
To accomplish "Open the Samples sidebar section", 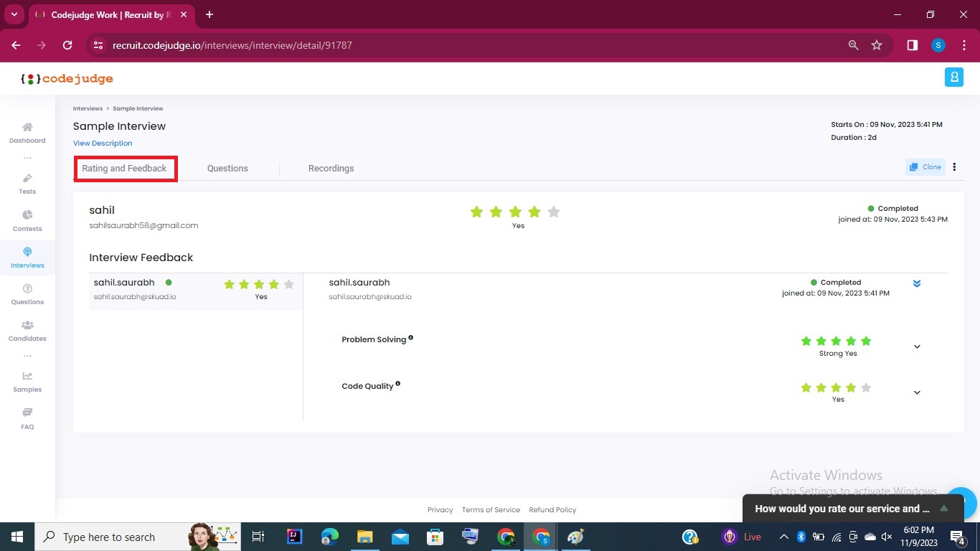I will (27, 382).
